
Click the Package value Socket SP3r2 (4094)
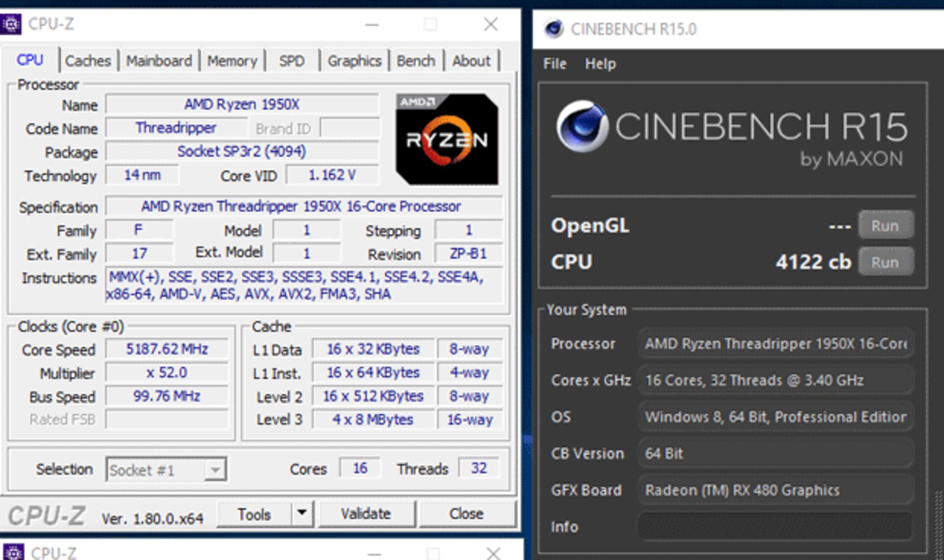point(242,151)
